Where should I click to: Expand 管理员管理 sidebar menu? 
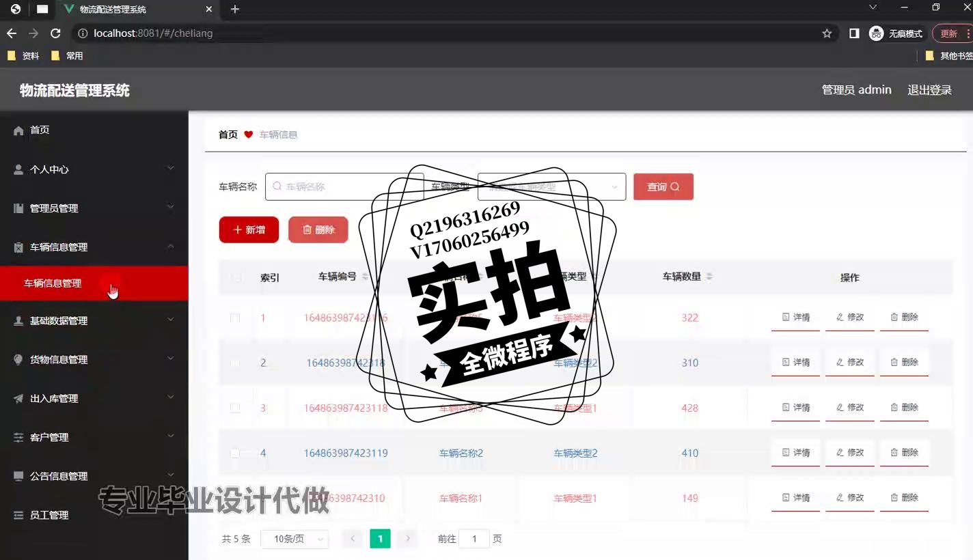coord(94,208)
